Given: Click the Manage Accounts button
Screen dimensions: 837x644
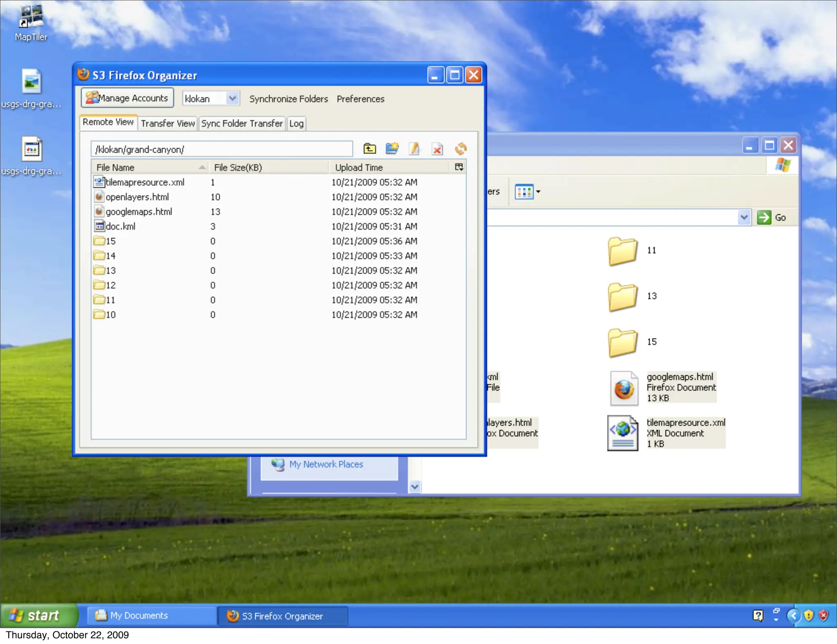Looking at the screenshot, I should point(127,98).
